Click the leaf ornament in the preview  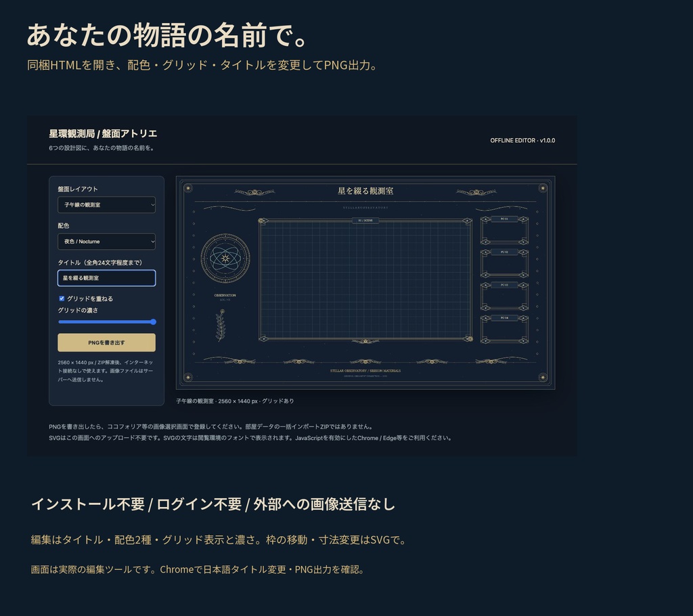pyautogui.click(x=221, y=325)
